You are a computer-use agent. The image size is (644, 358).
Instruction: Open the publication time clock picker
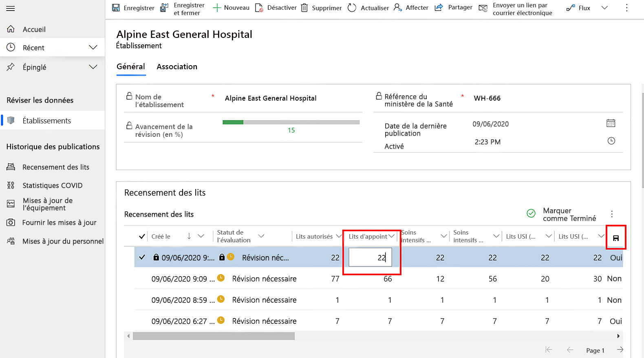[611, 141]
